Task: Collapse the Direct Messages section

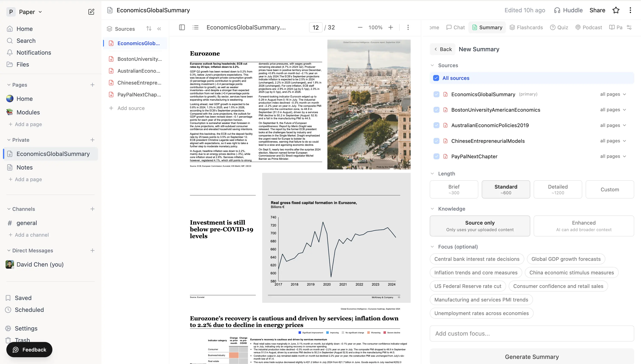Action: point(9,250)
